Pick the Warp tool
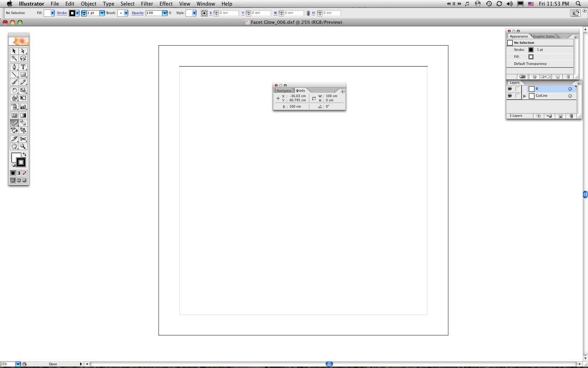This screenshot has height=368, width=588. coord(14,98)
